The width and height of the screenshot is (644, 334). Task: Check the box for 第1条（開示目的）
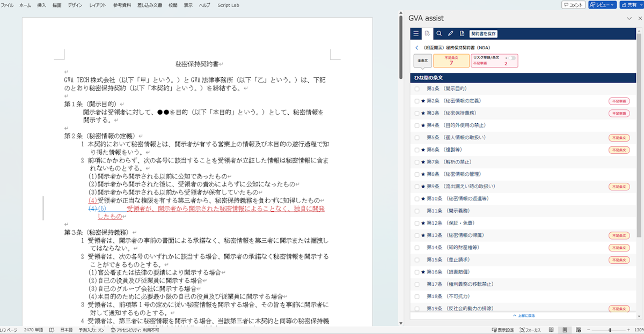417,88
